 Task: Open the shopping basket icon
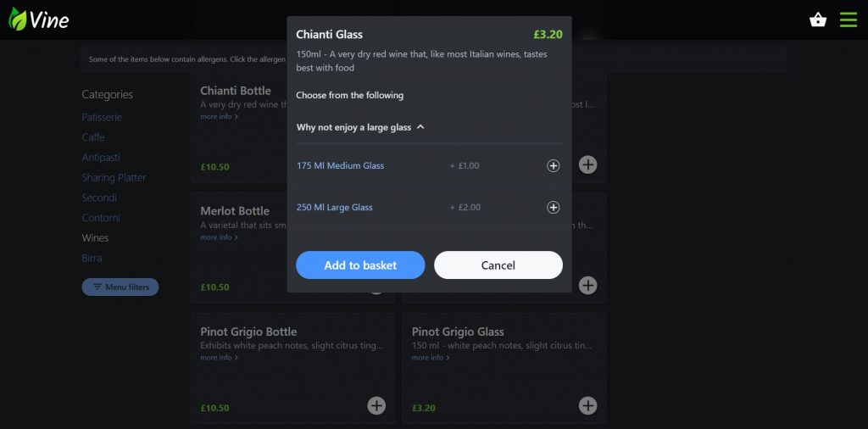pos(818,19)
